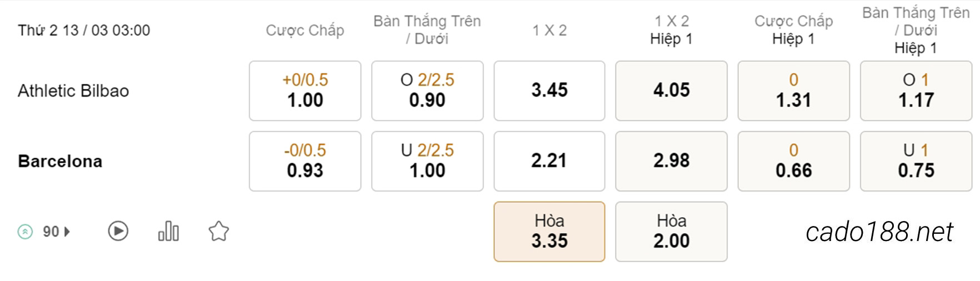980x281 pixels.
Task: Select first half Over 1 at 1.17
Action: (x=916, y=91)
